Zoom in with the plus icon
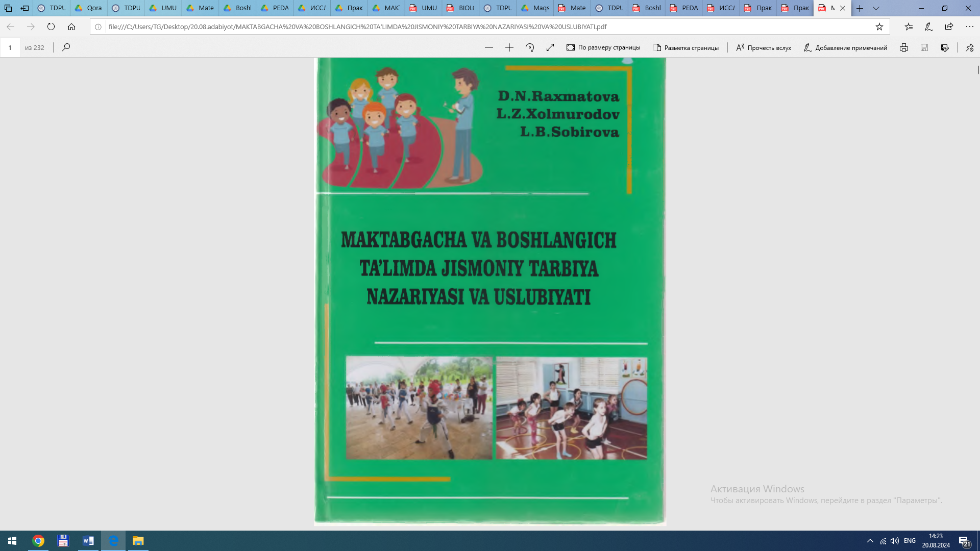 (x=509, y=47)
